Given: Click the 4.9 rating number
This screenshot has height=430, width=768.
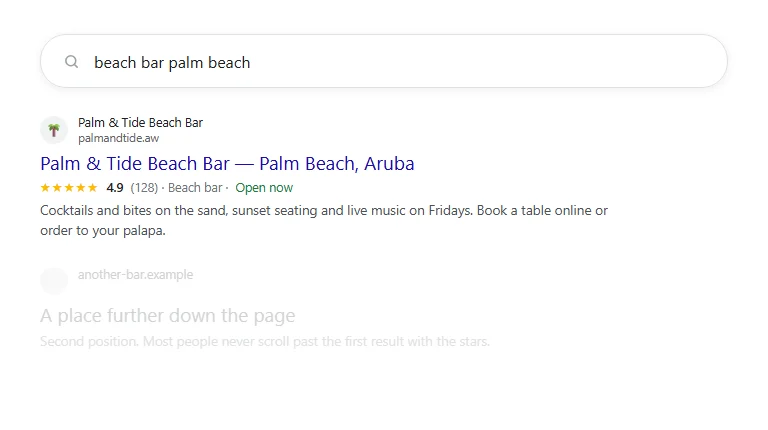Looking at the screenshot, I should click(x=115, y=188).
